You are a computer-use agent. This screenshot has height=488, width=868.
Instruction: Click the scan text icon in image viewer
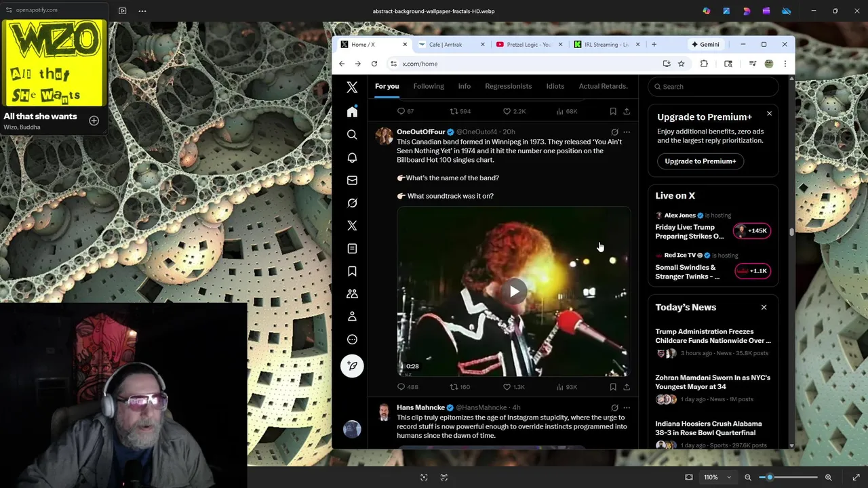pyautogui.click(x=444, y=477)
